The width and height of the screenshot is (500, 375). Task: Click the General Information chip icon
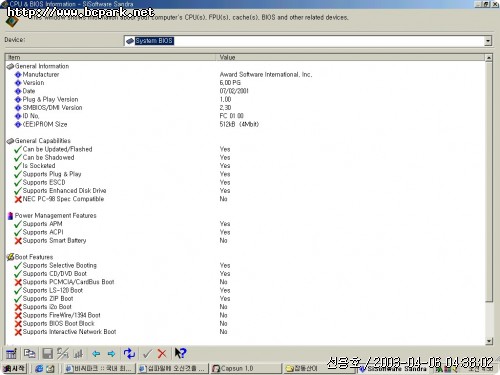pos(10,66)
